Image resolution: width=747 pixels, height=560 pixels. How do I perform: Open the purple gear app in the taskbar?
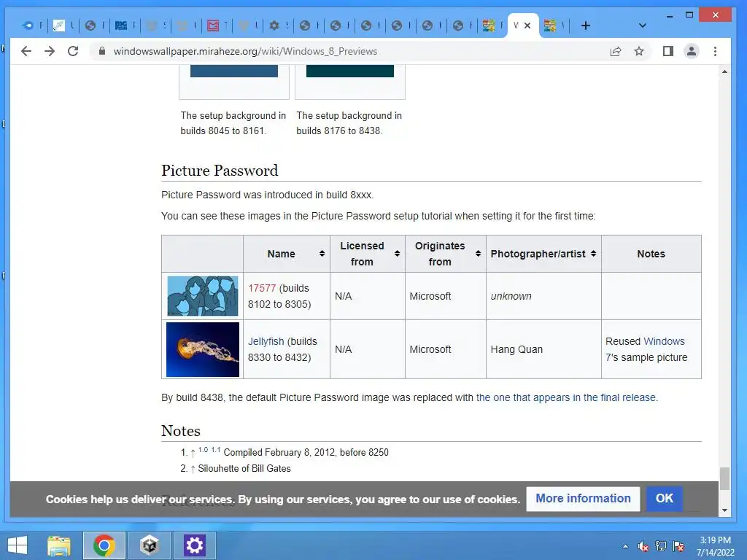[194, 545]
